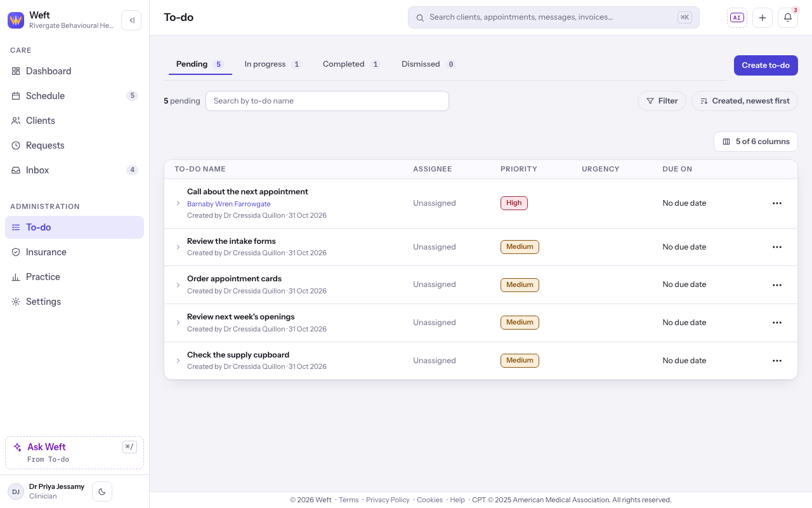Open the Privacy Policy footer link
Viewport: 812px width, 508px height.
[388, 500]
